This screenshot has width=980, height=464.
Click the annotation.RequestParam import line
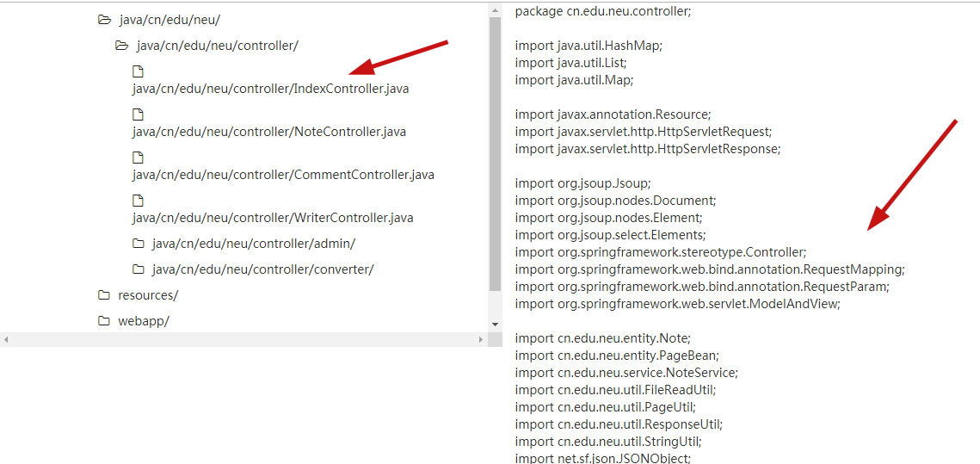[x=702, y=287]
